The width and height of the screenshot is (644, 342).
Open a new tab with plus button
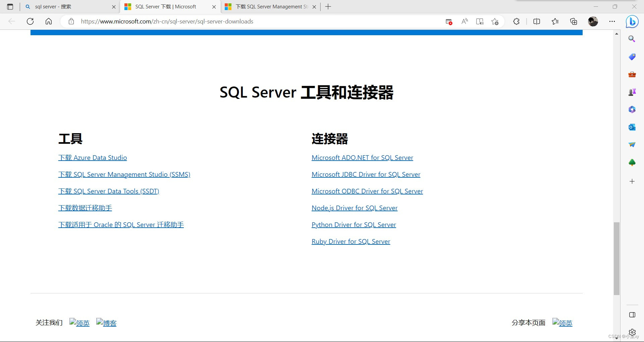328,7
